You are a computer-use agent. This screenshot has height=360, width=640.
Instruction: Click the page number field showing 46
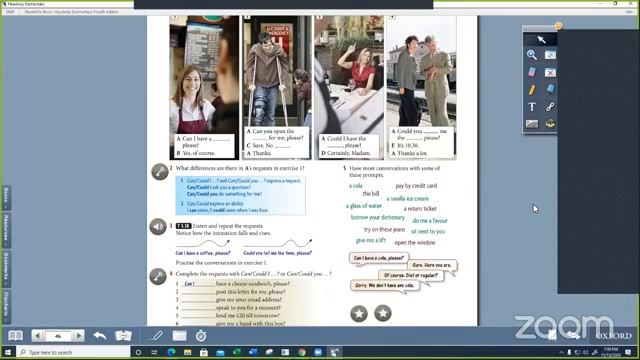(58, 336)
